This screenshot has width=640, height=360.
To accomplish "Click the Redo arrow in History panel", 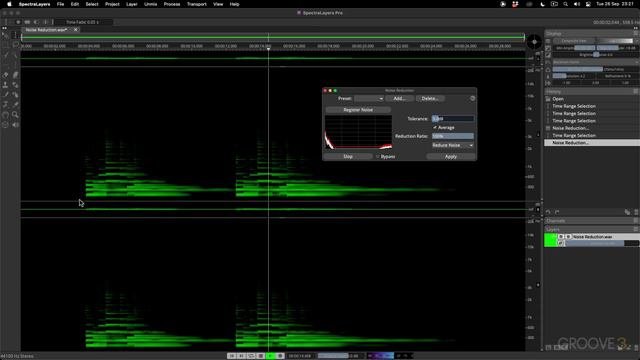I will (557, 212).
